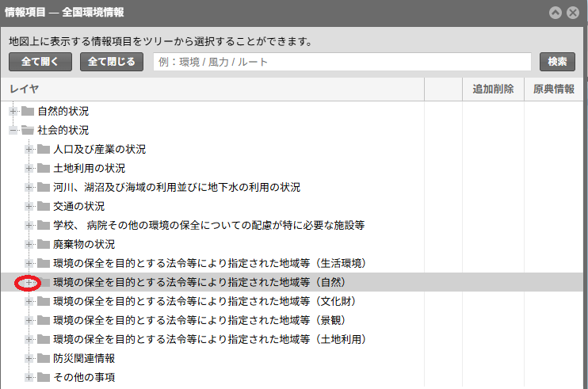Select highlighted 地域等（自然） label
This screenshot has height=389, width=588.
pyautogui.click(x=200, y=283)
